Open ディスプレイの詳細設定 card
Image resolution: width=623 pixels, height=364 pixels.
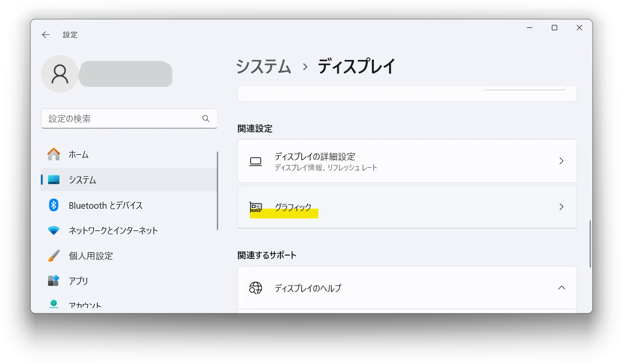407,161
